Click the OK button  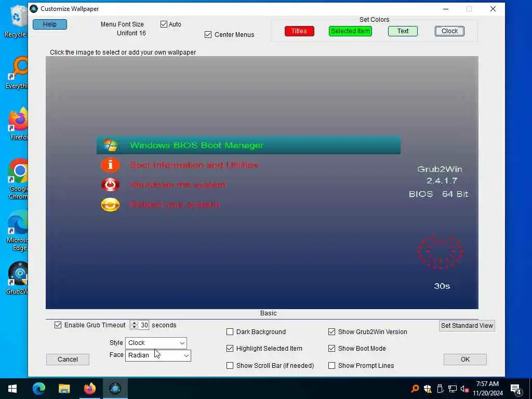[465, 360]
